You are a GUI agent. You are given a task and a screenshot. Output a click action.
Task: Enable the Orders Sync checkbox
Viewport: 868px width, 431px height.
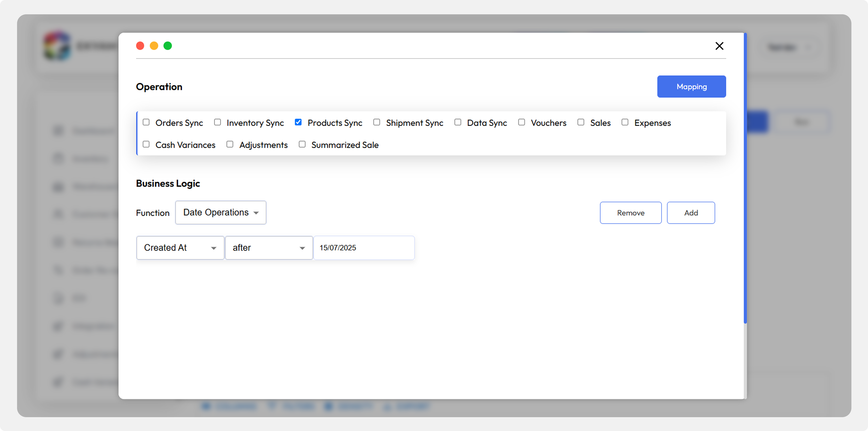[x=146, y=122]
